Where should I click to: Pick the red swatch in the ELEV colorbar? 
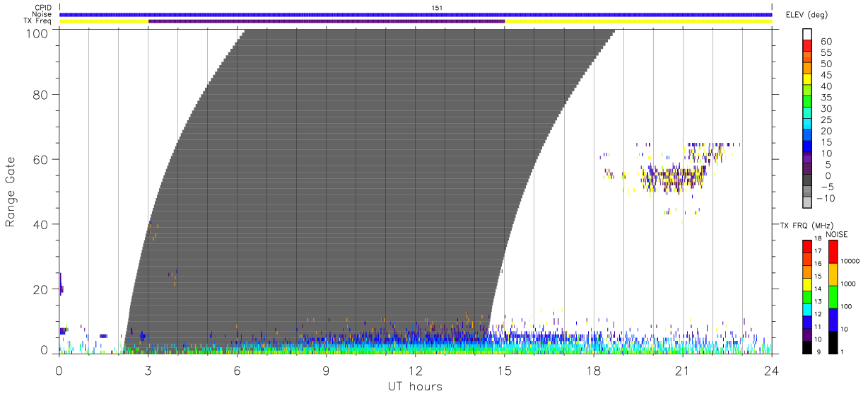pos(807,46)
